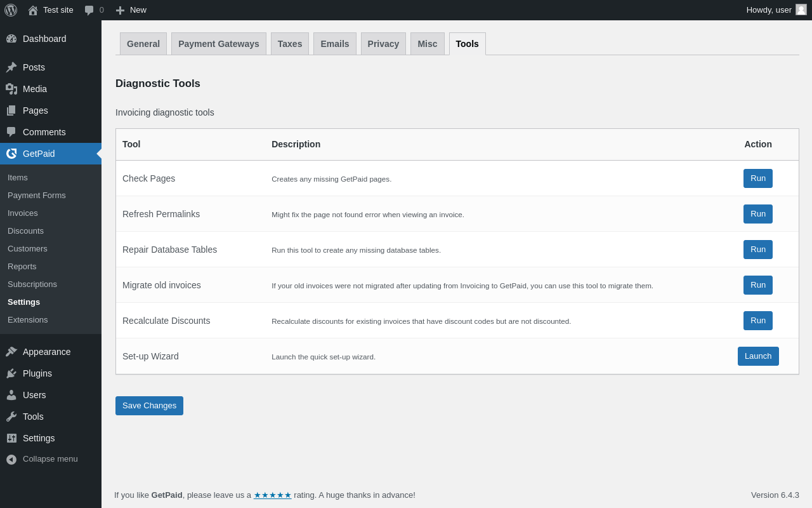Open the user avatar in the top bar
This screenshot has height=508, width=812.
[x=801, y=10]
